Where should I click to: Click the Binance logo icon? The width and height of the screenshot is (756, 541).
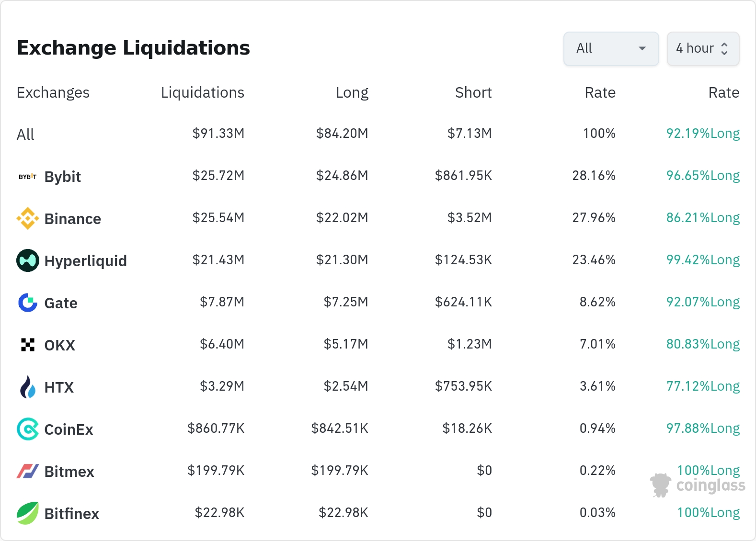point(27,218)
